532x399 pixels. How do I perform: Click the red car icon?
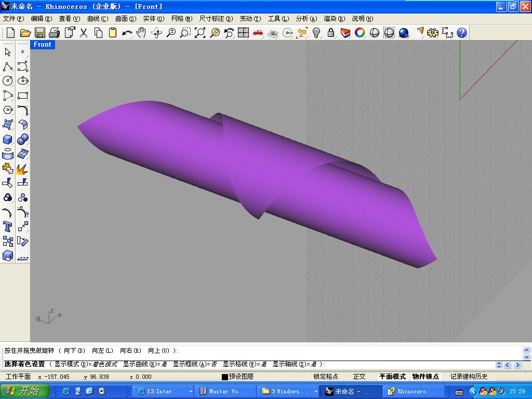(258, 33)
